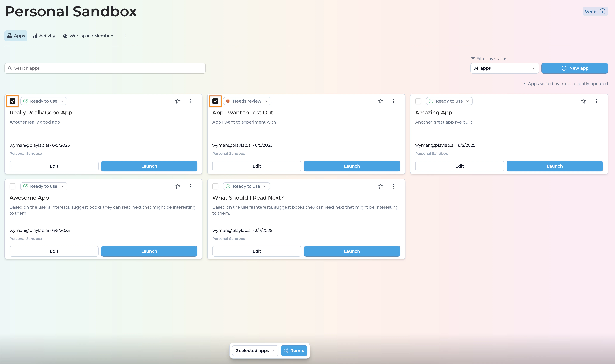Open Ready to use dropdown on Amazing App
The width and height of the screenshot is (615, 364).
pyautogui.click(x=449, y=101)
